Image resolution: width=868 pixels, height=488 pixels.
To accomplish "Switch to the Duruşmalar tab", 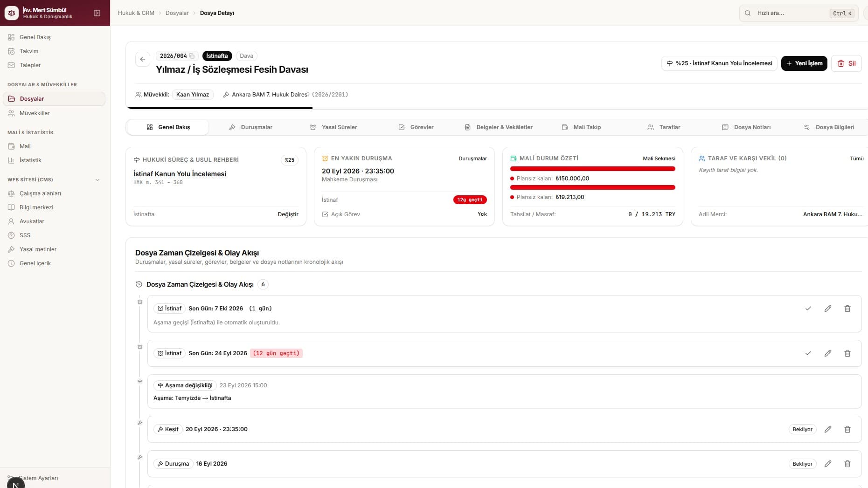I will (x=251, y=127).
